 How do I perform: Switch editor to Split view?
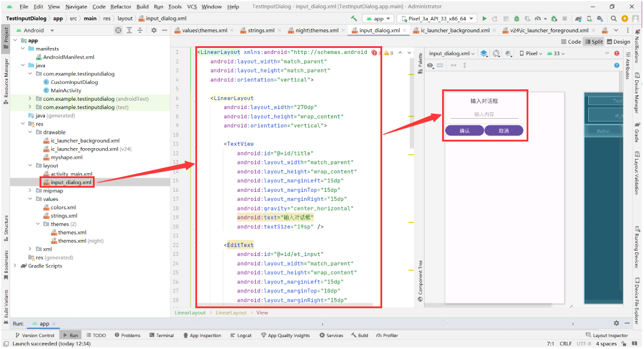(x=594, y=42)
